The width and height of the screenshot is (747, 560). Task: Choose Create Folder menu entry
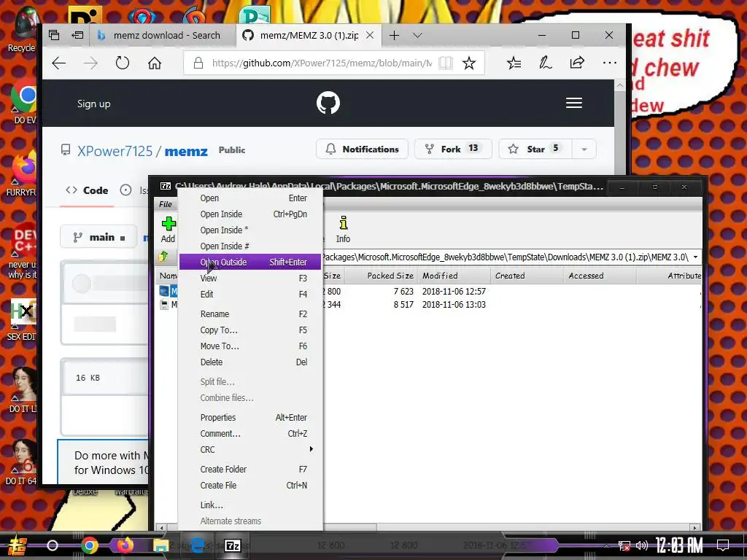coord(251,470)
